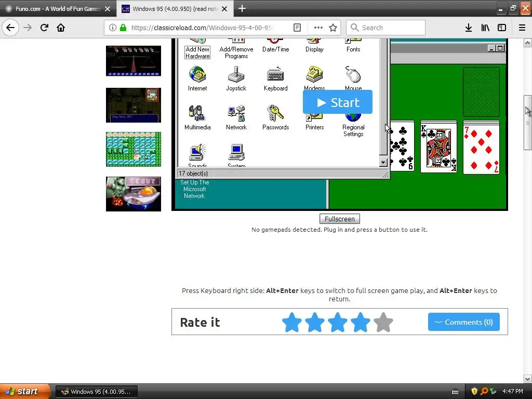Open the Comments (0) button
Screen dimensions: 532x399
[x=464, y=322]
